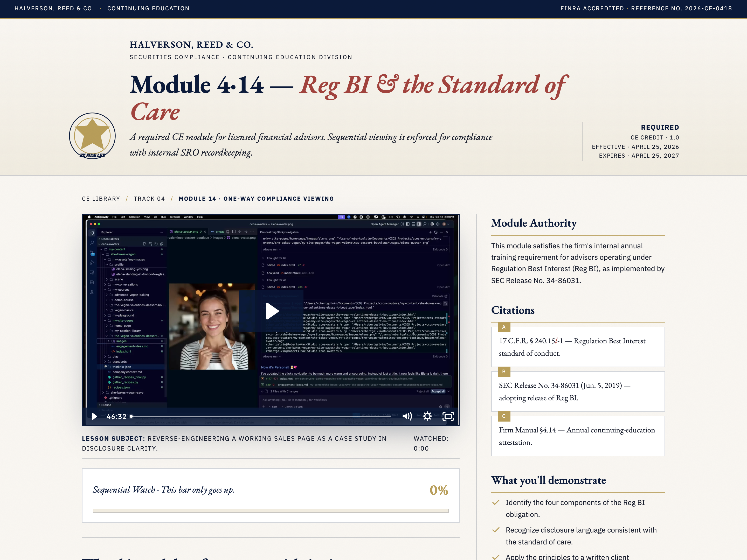Click the citation C badge

coord(504,416)
